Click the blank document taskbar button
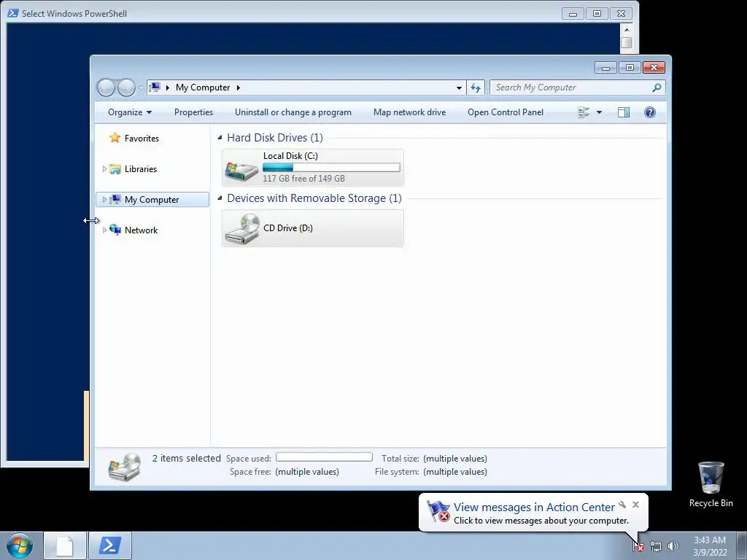Image resolution: width=747 pixels, height=560 pixels. (x=65, y=545)
